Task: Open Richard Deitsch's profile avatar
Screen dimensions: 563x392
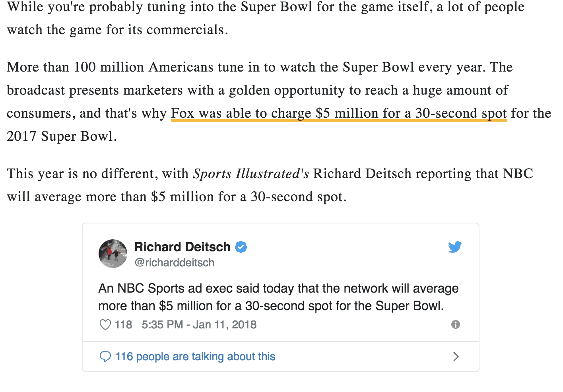Action: pyautogui.click(x=113, y=254)
